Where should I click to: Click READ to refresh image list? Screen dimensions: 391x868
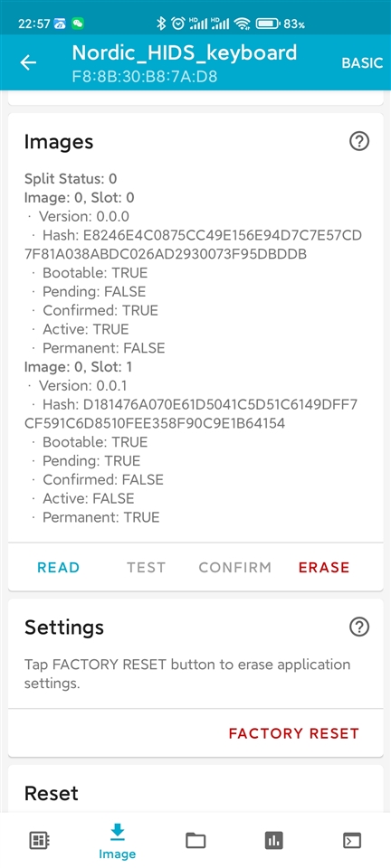(59, 568)
